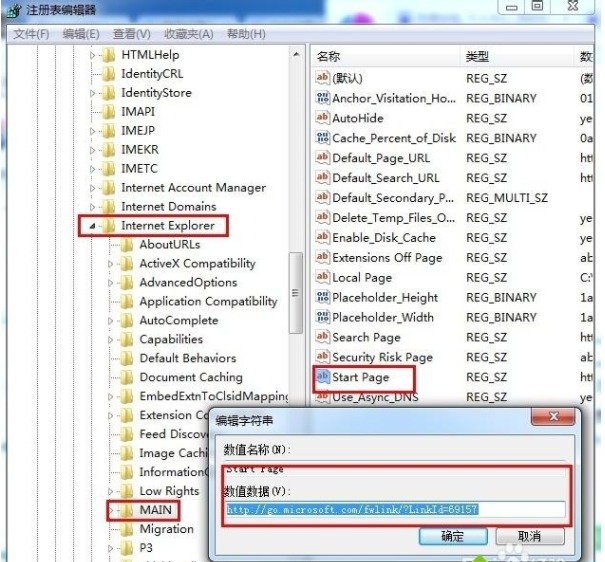Image resolution: width=605 pixels, height=562 pixels.
Task: Expand the Internet Account Manager node
Action: tap(92, 188)
